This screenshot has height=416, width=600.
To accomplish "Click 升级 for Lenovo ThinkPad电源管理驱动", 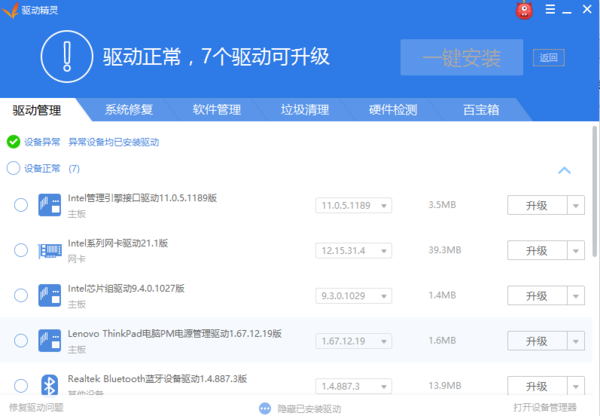I will click(537, 341).
